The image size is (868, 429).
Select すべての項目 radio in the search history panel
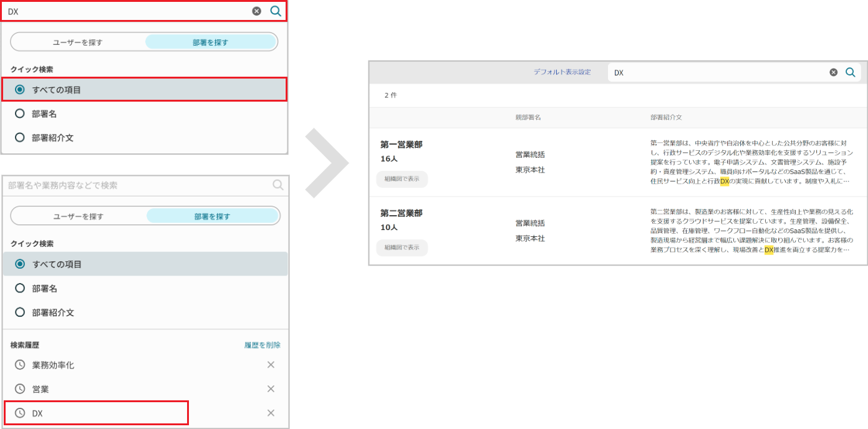click(20, 264)
